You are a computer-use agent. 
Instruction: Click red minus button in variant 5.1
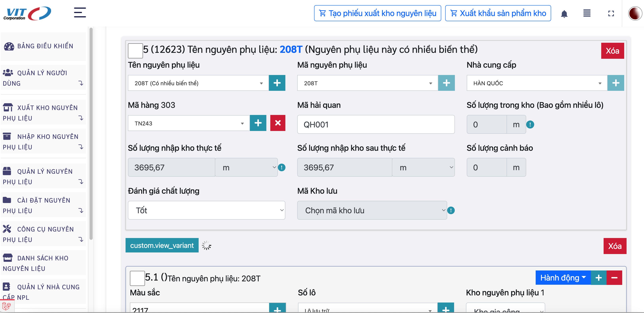point(614,278)
